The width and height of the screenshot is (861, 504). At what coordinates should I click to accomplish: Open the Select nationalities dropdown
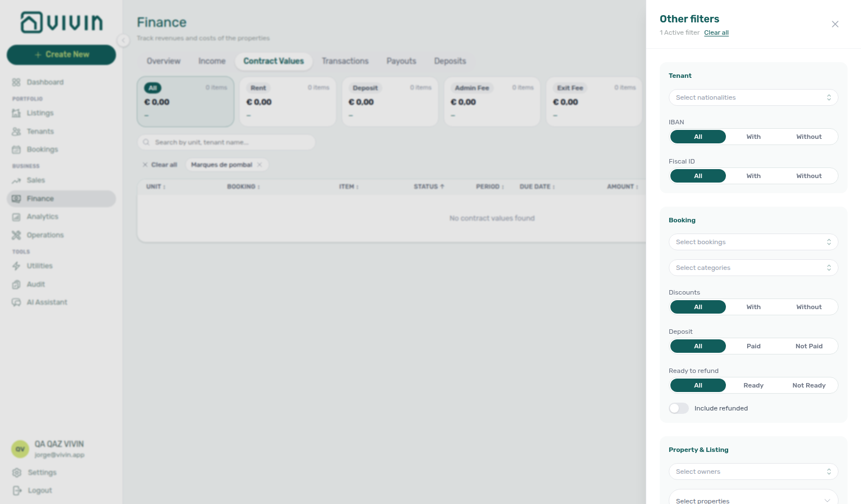[x=753, y=97]
